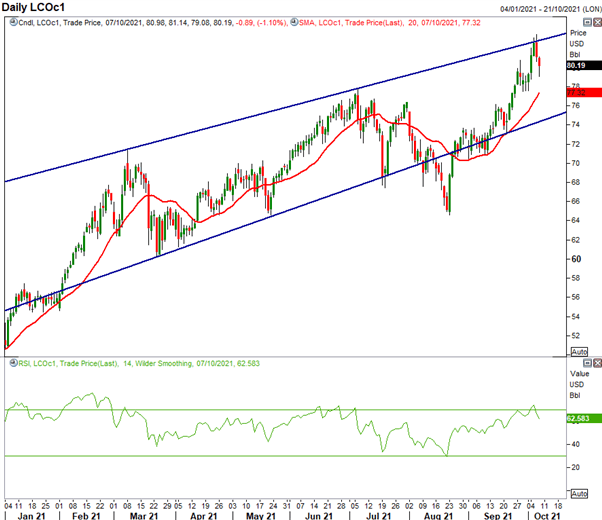602x520 pixels.
Task: Click Auto button on RSI axis
Action: (579, 494)
